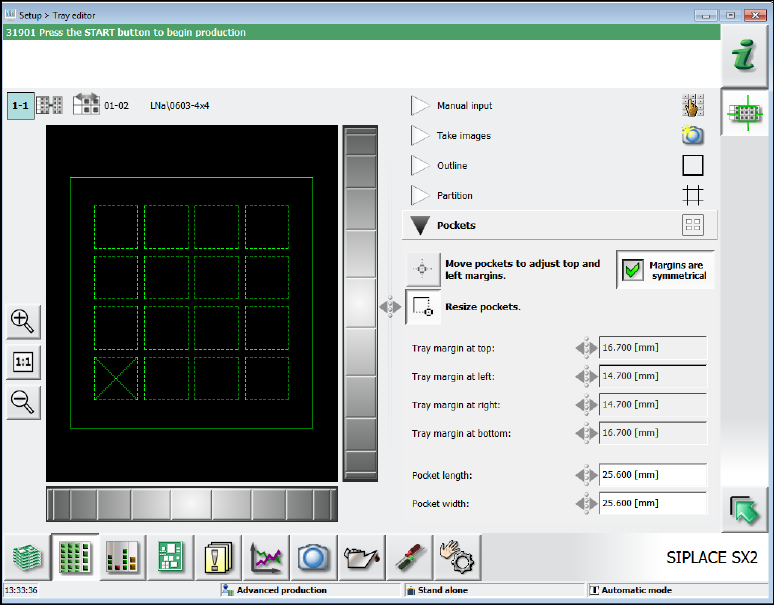Expand the Manual input section
This screenshot has height=605, width=774.
(x=421, y=106)
